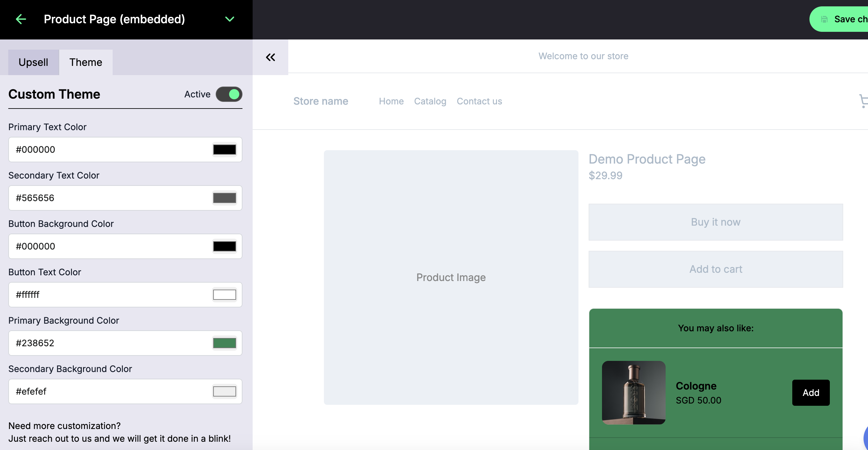Open the green Primary Background Color swatch
This screenshot has height=450, width=868.
[224, 343]
